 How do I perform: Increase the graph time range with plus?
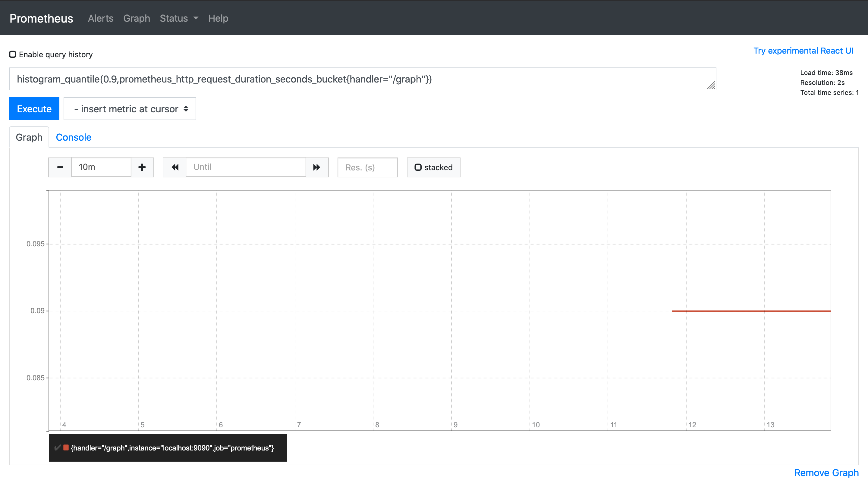pos(142,167)
